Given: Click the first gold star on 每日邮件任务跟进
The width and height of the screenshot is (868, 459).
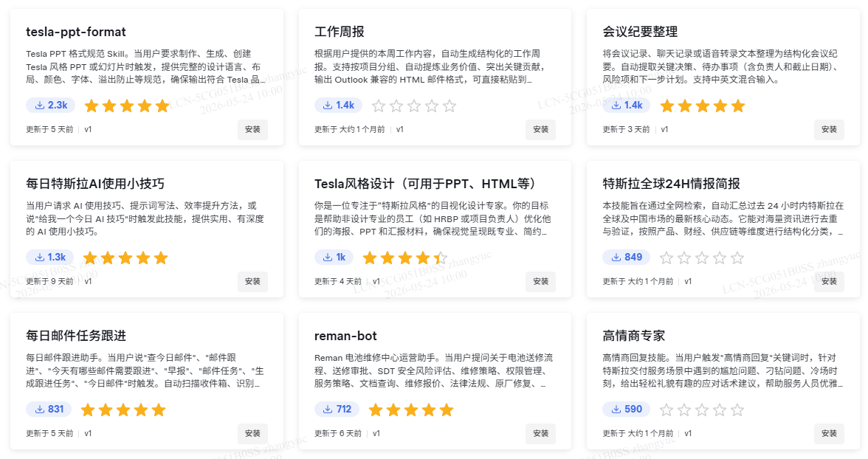Looking at the screenshot, I should point(88,410).
